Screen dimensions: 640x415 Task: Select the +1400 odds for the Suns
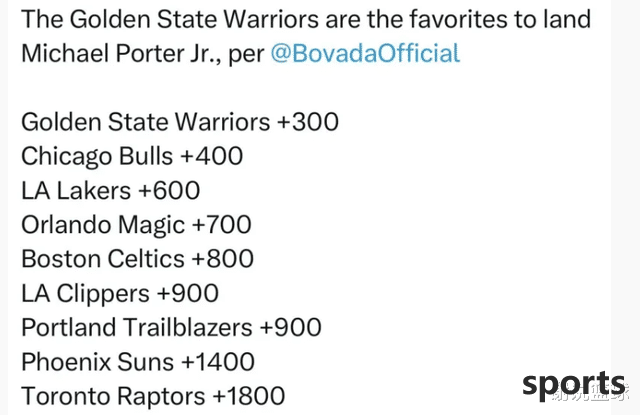coord(218,362)
